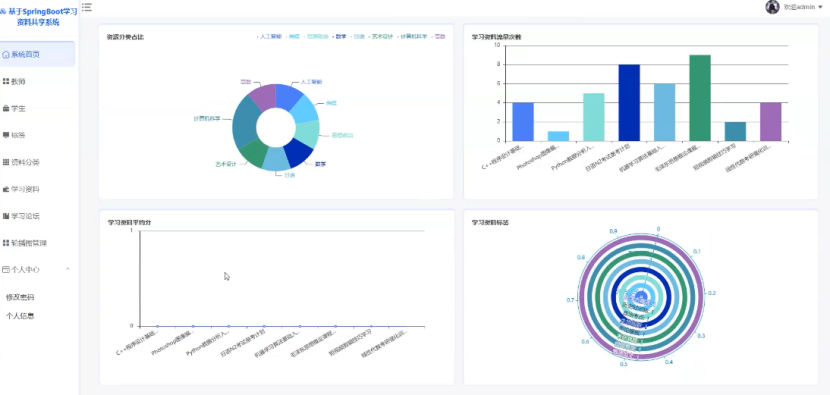
Task: Click the 短视频剪辑技巧学习 bar
Action: click(x=735, y=131)
